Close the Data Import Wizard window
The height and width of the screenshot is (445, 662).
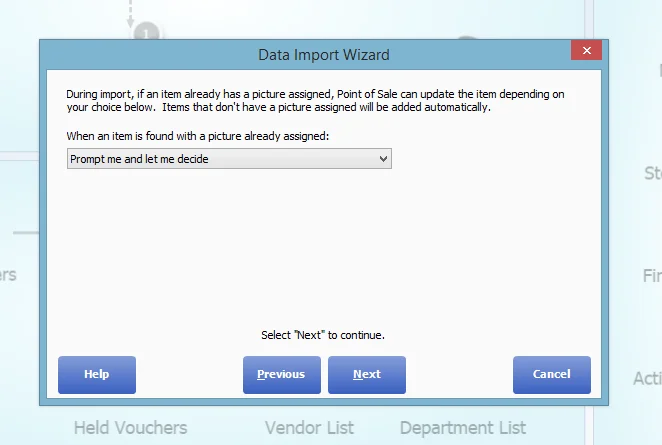coord(586,50)
